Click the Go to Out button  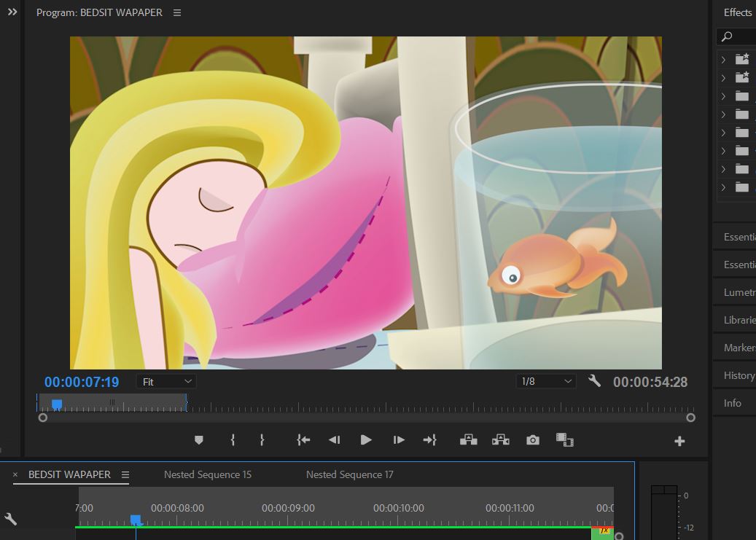coord(429,439)
